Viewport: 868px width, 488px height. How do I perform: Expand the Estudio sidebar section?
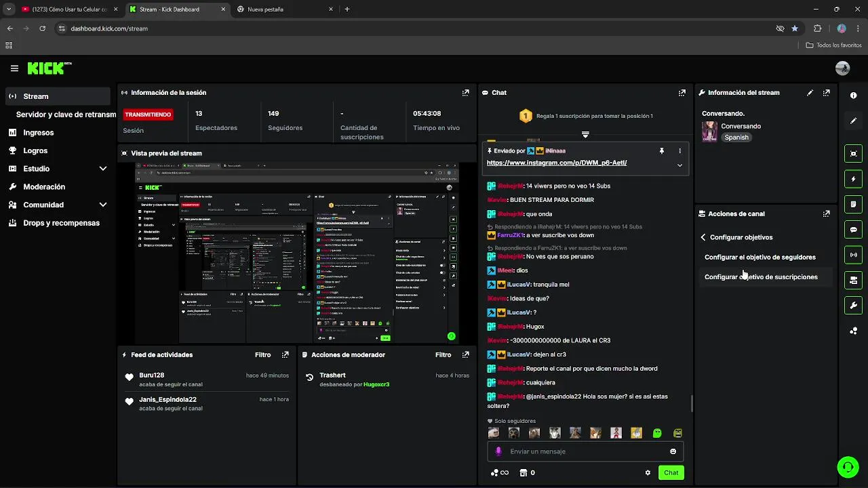[x=103, y=169]
